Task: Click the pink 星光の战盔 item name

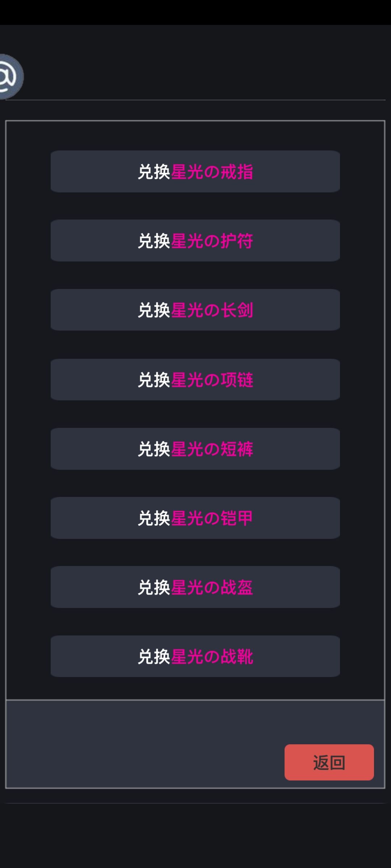Action: (212, 587)
